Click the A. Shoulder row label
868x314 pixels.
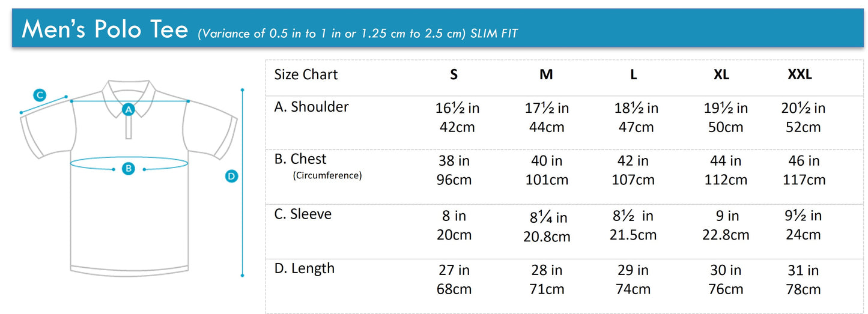311,107
